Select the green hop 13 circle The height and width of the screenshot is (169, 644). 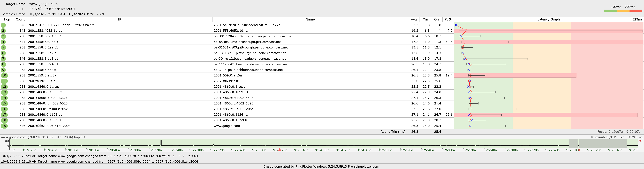tap(4, 92)
